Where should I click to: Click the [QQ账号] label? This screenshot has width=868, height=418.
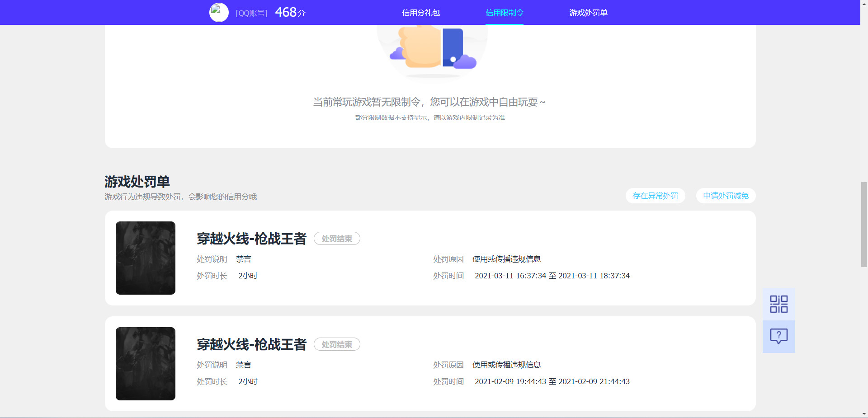tap(251, 13)
